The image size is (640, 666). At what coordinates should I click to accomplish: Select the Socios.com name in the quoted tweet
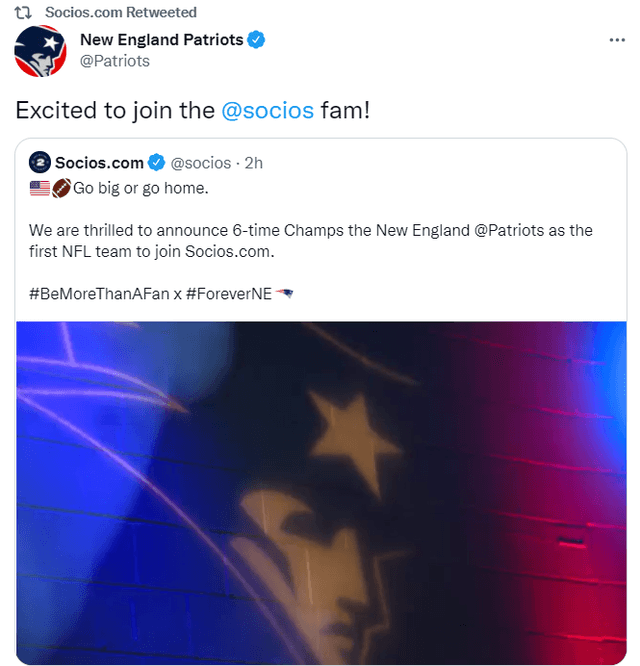click(x=99, y=162)
